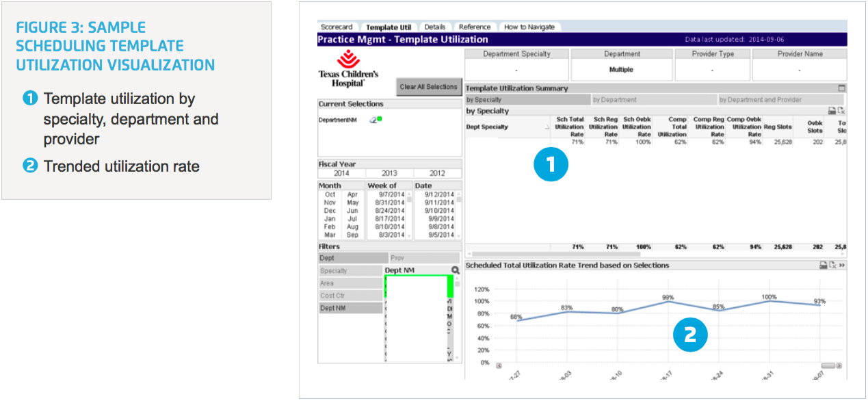Click the send-to-Excel icon above the summary table
The image size is (868, 401).
tap(843, 109)
